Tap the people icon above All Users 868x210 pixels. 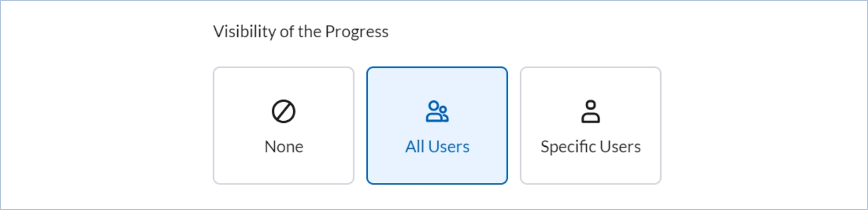pyautogui.click(x=437, y=112)
